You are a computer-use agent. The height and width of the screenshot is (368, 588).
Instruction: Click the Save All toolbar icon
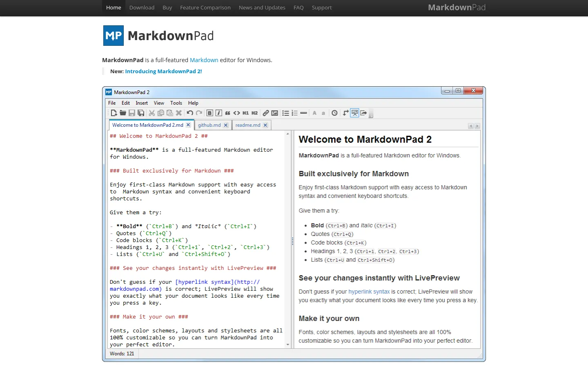point(141,113)
